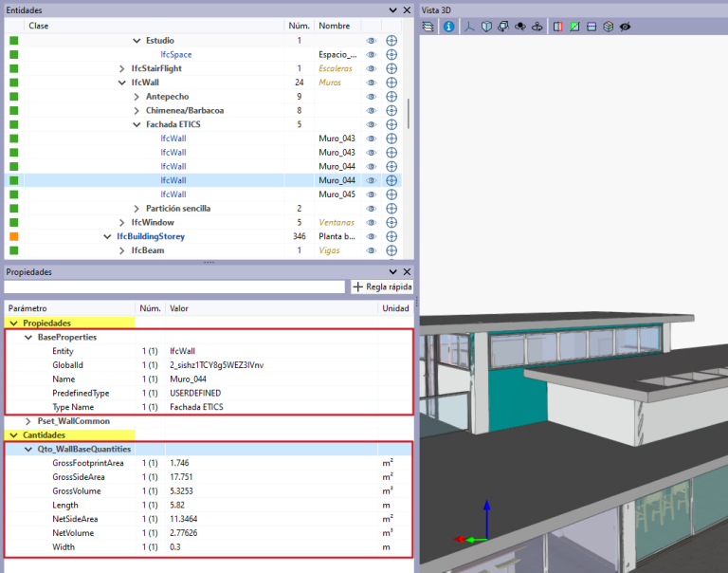Collapse the Estudio tree node
Viewport: 728px width, 573px height.
[136, 41]
